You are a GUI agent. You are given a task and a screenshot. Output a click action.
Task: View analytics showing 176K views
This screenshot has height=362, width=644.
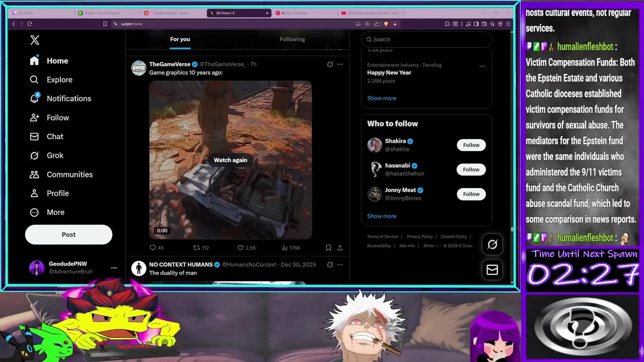291,248
